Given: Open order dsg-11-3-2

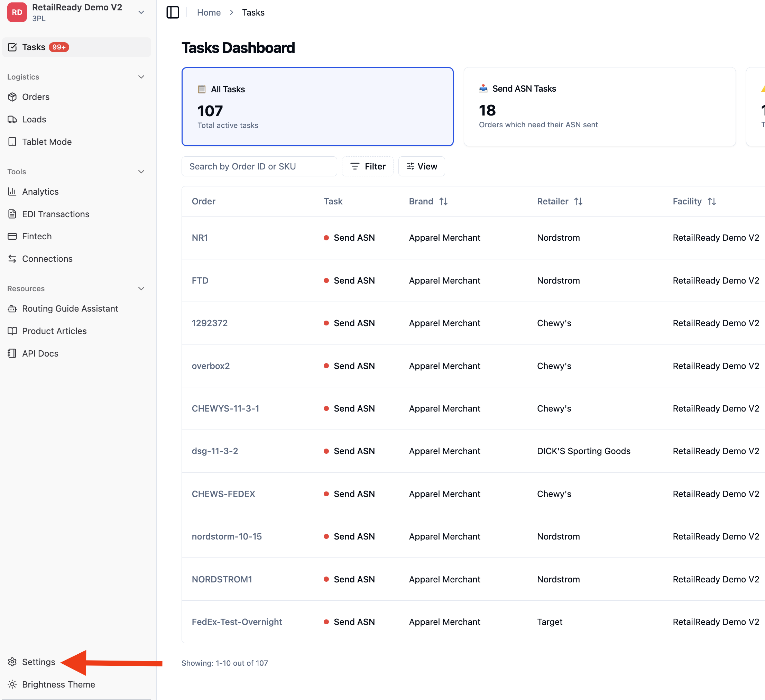Looking at the screenshot, I should (215, 451).
